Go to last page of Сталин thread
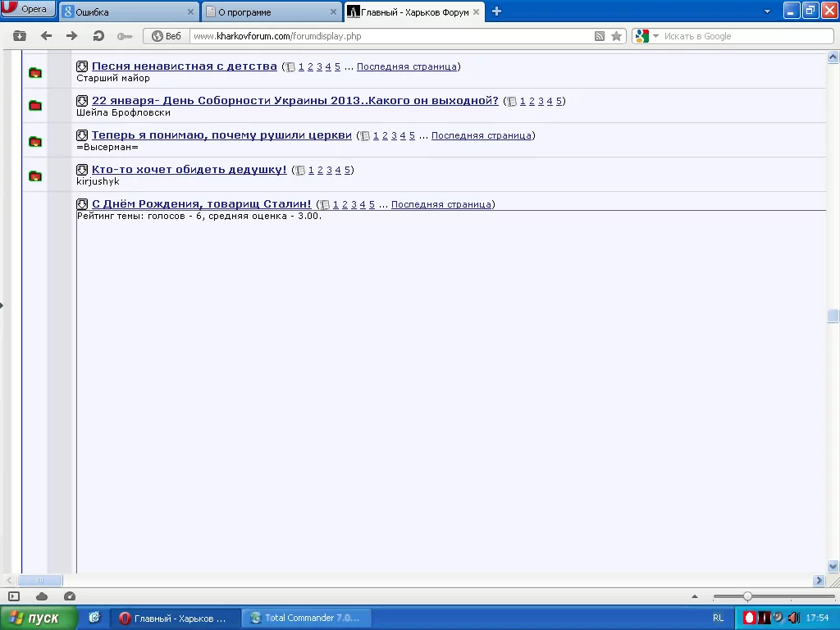The image size is (840, 630). [441, 204]
